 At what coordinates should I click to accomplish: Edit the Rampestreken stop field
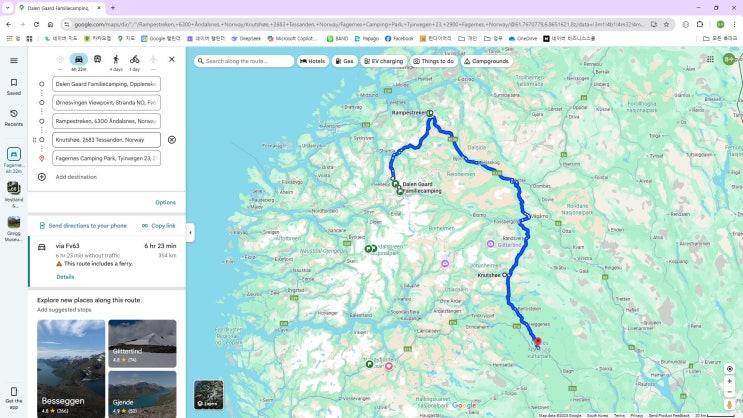106,121
